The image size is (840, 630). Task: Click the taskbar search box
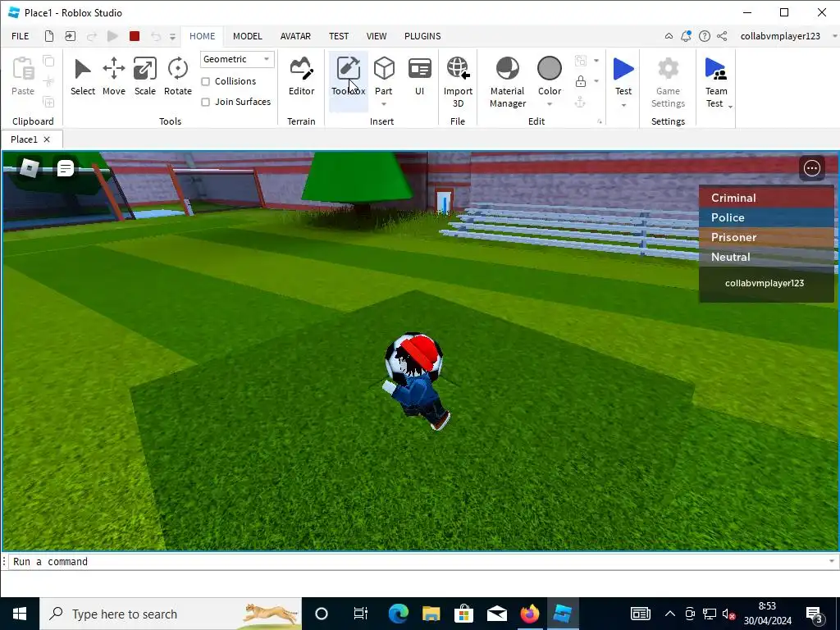click(x=171, y=614)
